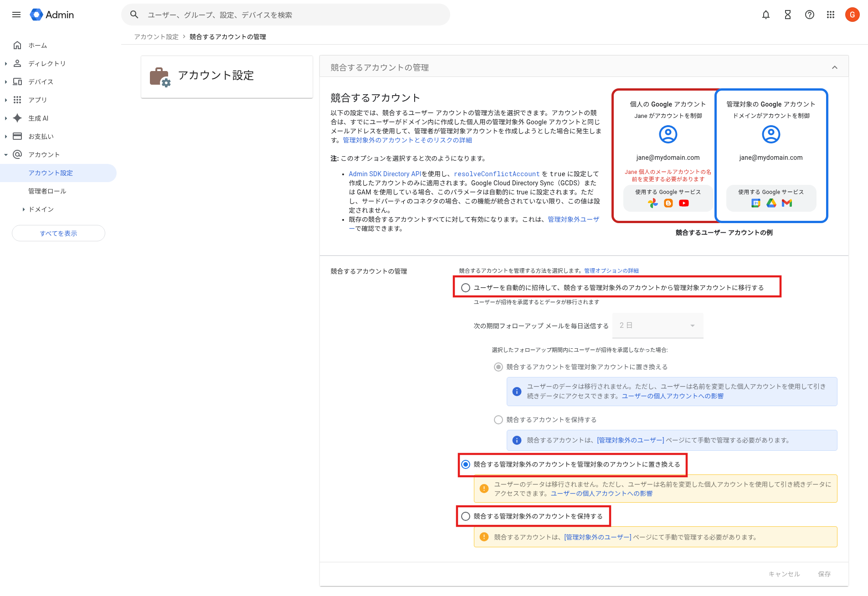Collapse the 競合するアカウントの管理 section chevron
The image size is (868, 596).
tap(834, 67)
